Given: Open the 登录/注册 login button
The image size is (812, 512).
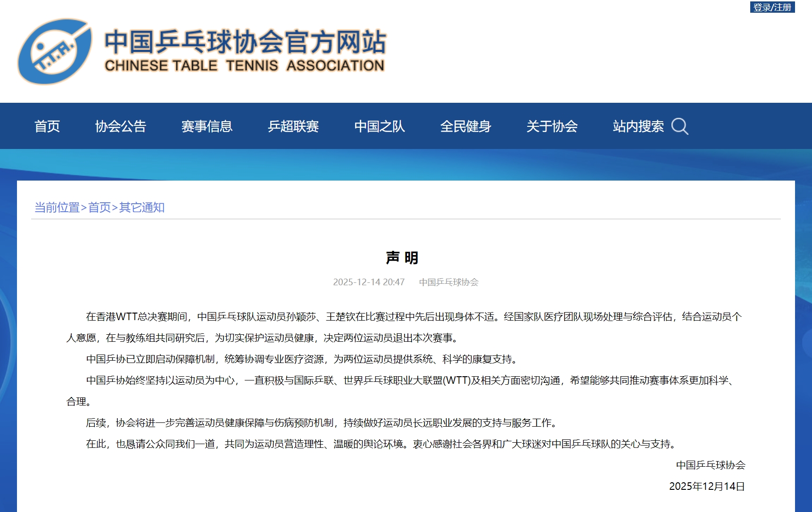Looking at the screenshot, I should coord(772,7).
